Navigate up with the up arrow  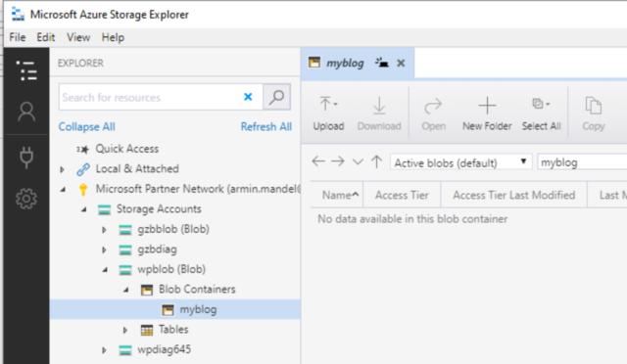[376, 161]
